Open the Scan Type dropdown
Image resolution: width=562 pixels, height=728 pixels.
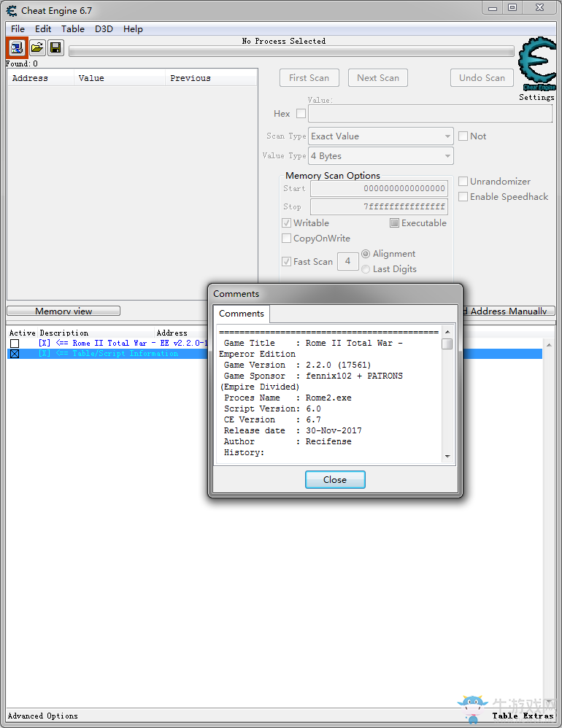point(381,136)
